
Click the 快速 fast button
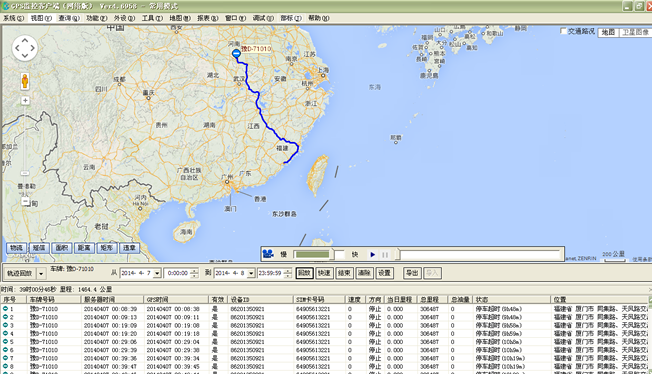click(324, 273)
